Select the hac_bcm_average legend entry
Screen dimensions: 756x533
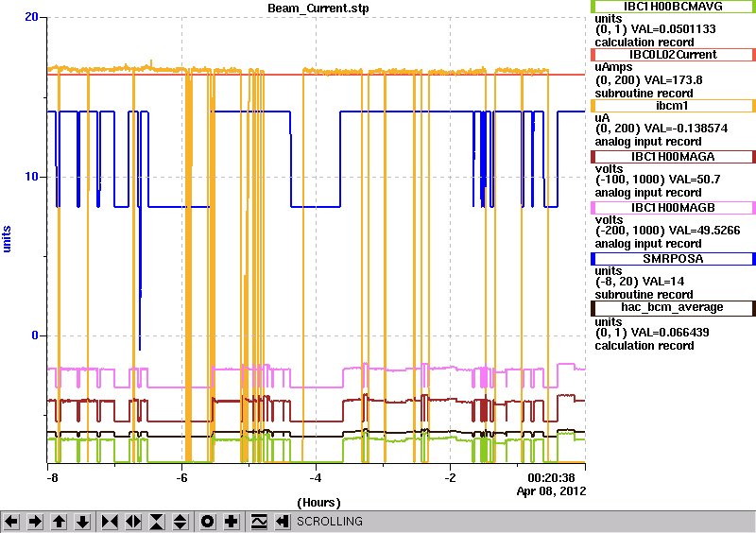(673, 308)
